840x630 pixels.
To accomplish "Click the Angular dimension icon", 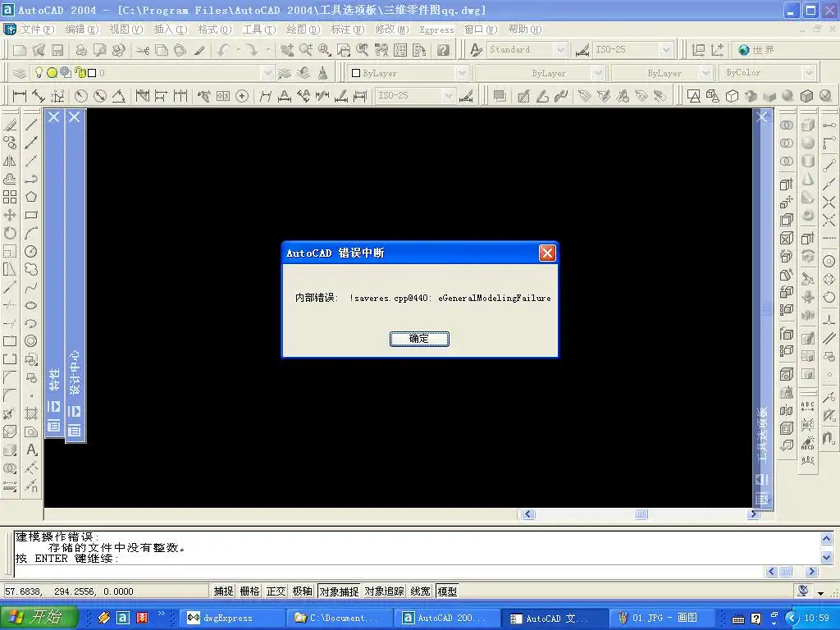I will 119,97.
